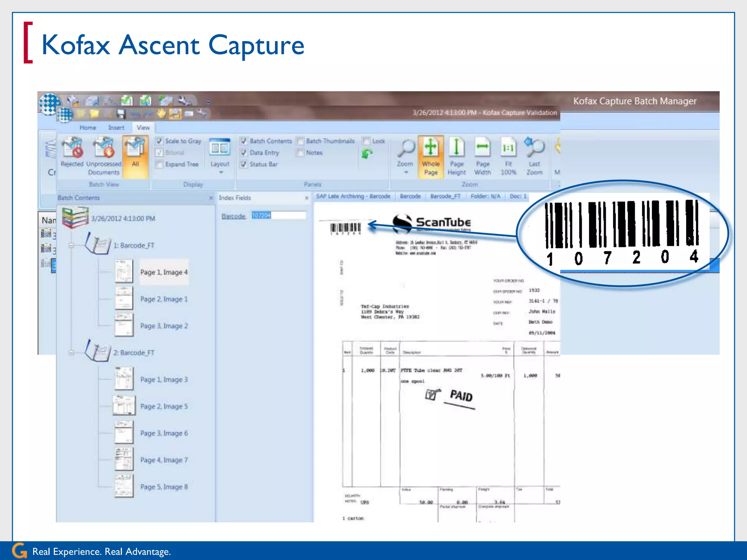Open the Layout dropdown in Display group
Screen dimensions: 747x560
click(220, 156)
